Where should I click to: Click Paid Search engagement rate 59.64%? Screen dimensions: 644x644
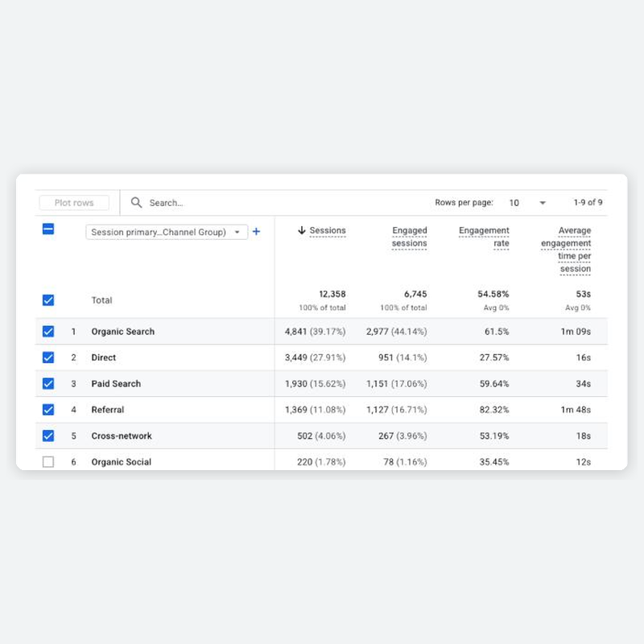pos(494,384)
